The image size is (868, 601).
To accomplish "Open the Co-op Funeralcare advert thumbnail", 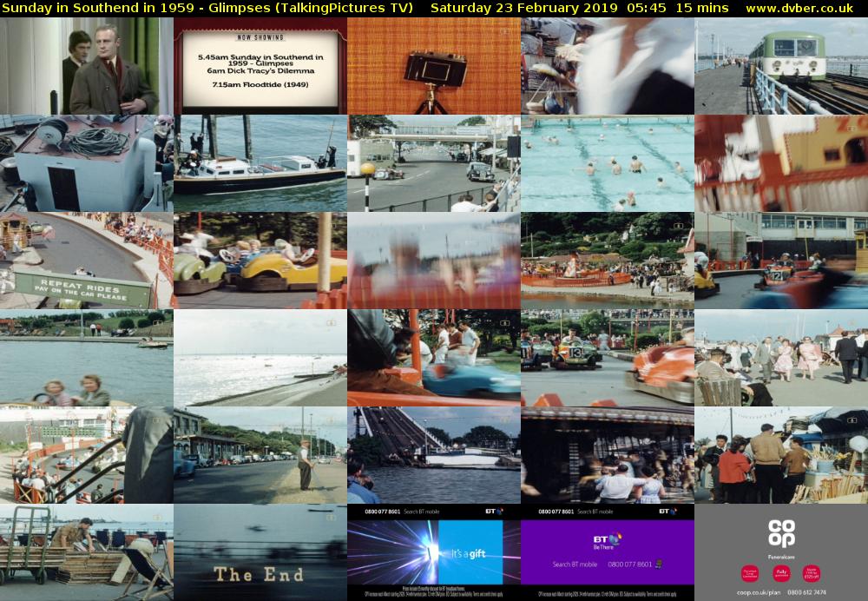I will click(x=781, y=552).
